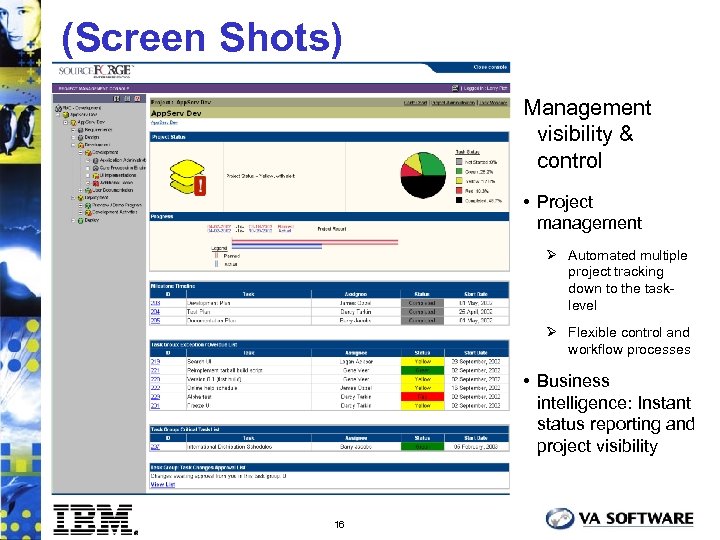Click the PMC - Development root icon

(58, 108)
